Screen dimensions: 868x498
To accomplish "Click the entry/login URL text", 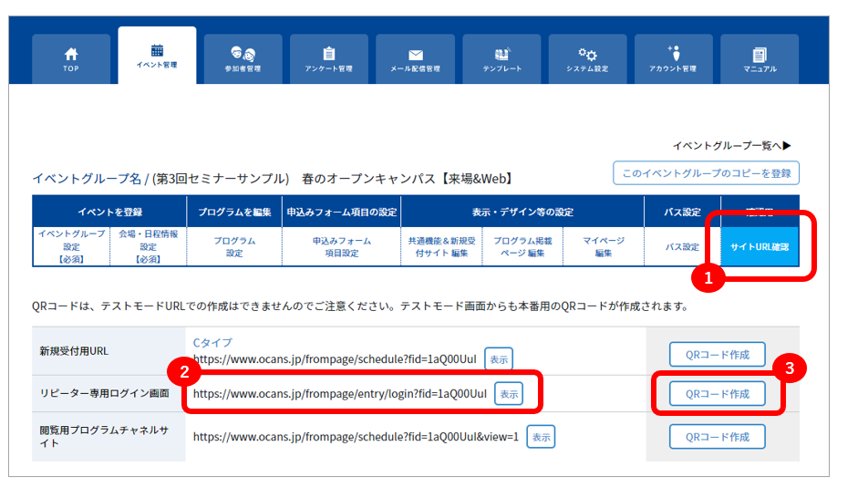I will (x=340, y=394).
